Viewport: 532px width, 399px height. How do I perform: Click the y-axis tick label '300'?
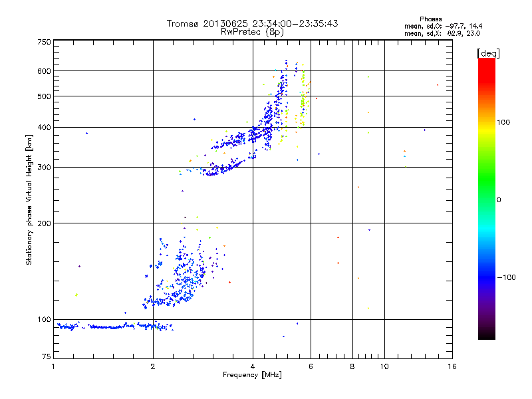click(45, 168)
